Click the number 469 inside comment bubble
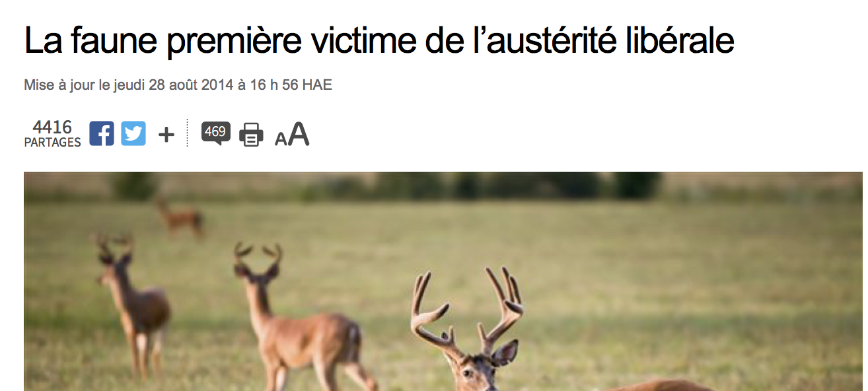The height and width of the screenshot is (391, 868). pyautogui.click(x=215, y=131)
